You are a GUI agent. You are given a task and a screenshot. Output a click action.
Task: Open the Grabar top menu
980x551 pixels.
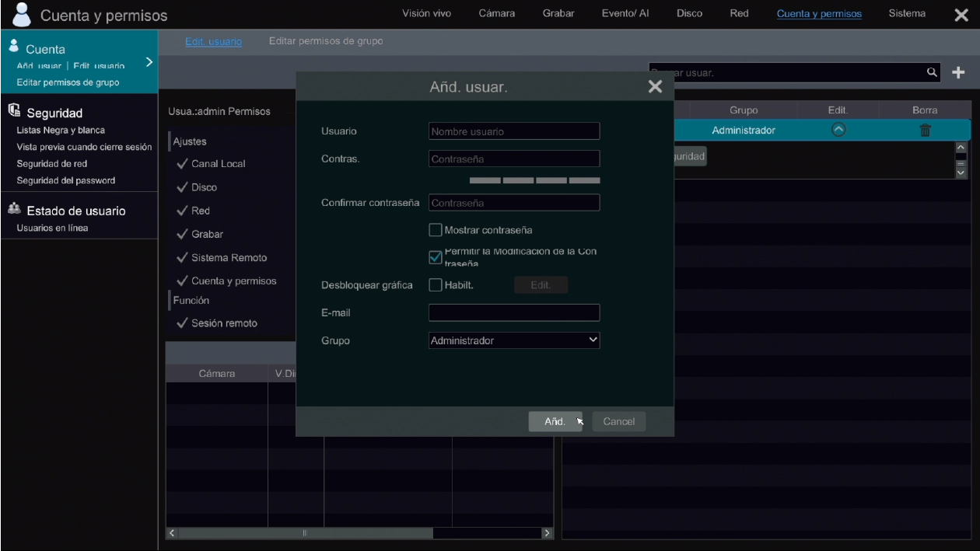point(558,13)
